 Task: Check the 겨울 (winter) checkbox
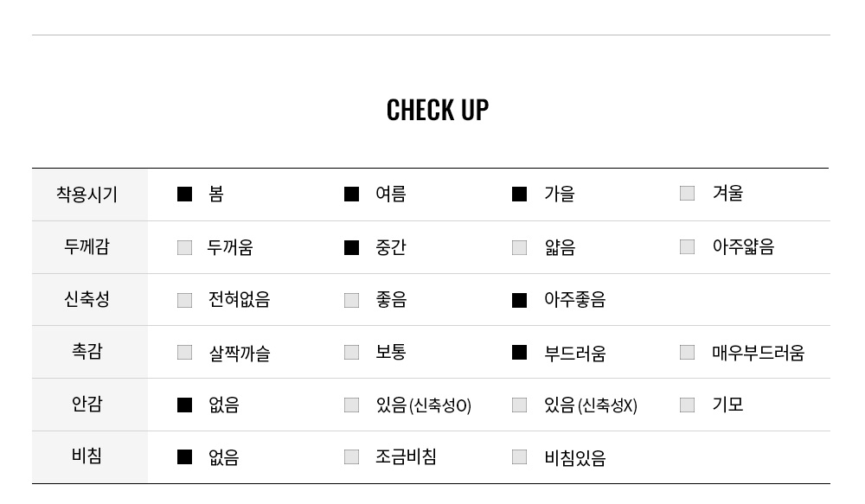(687, 194)
